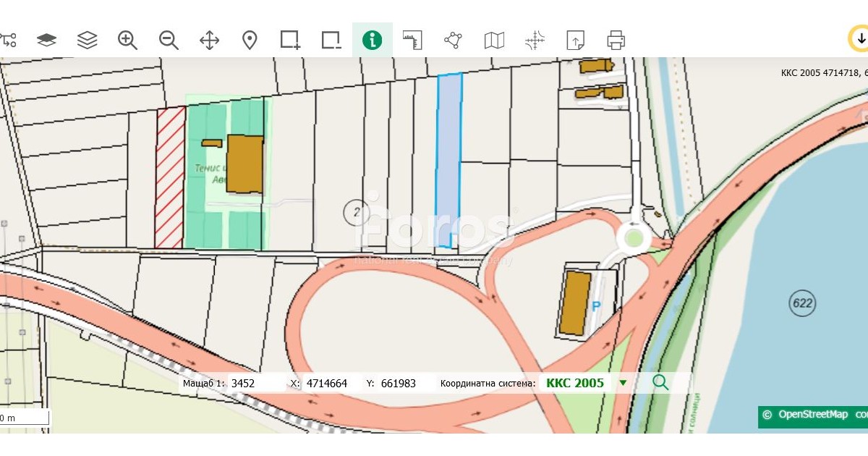Image resolution: width=868 pixels, height=456 pixels.
Task: Click the zoom in magnifier tool
Action: pos(128,40)
